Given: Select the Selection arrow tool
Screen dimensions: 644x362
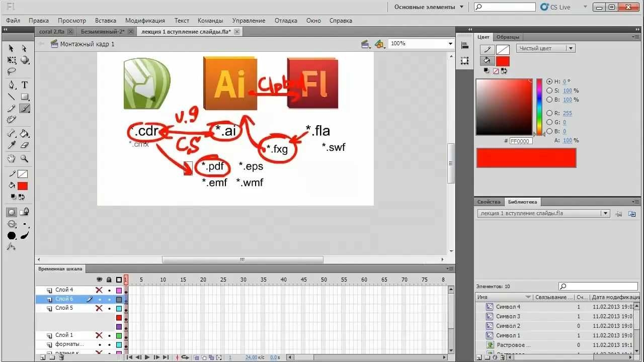Looking at the screenshot, I should coord(11,48).
